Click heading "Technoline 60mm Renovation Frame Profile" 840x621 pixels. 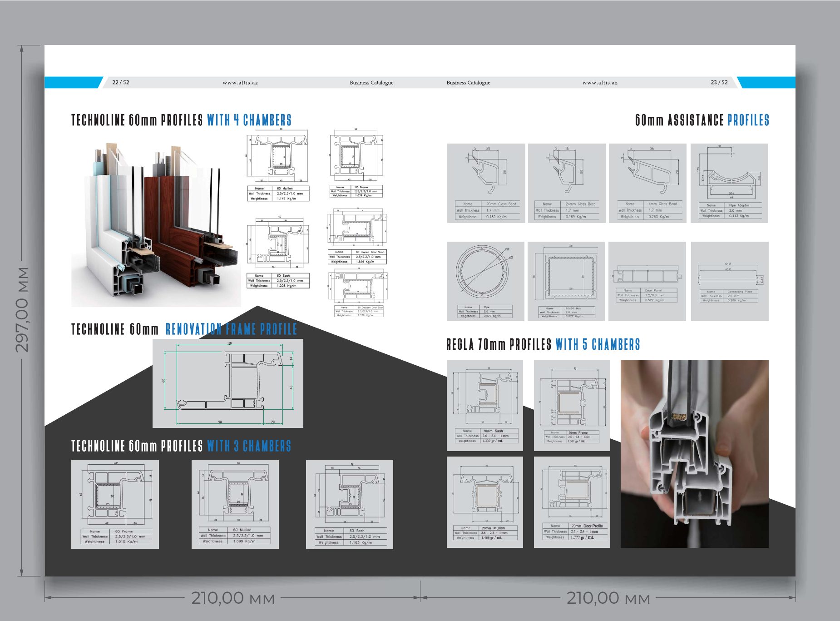click(184, 329)
